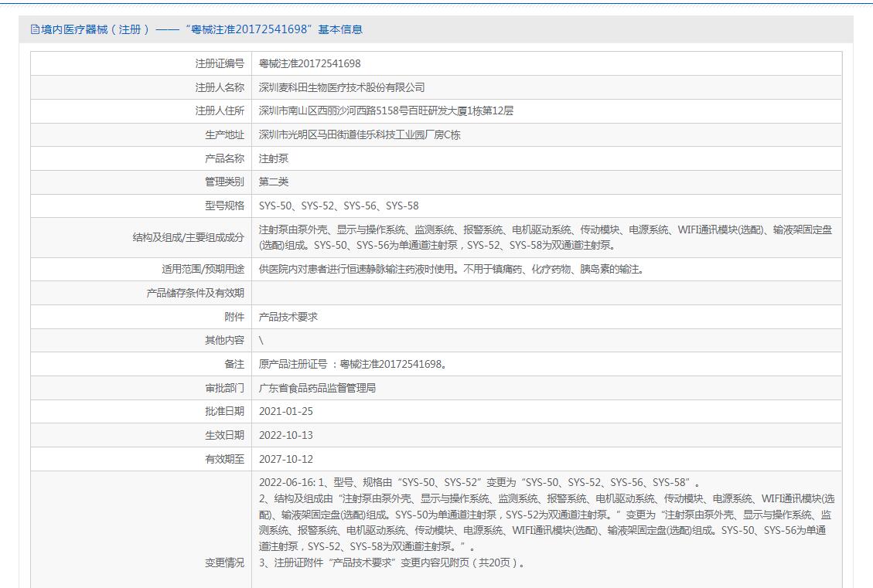Click the 批准日期 label
Image resolution: width=873 pixels, height=588 pixels.
tap(224, 412)
